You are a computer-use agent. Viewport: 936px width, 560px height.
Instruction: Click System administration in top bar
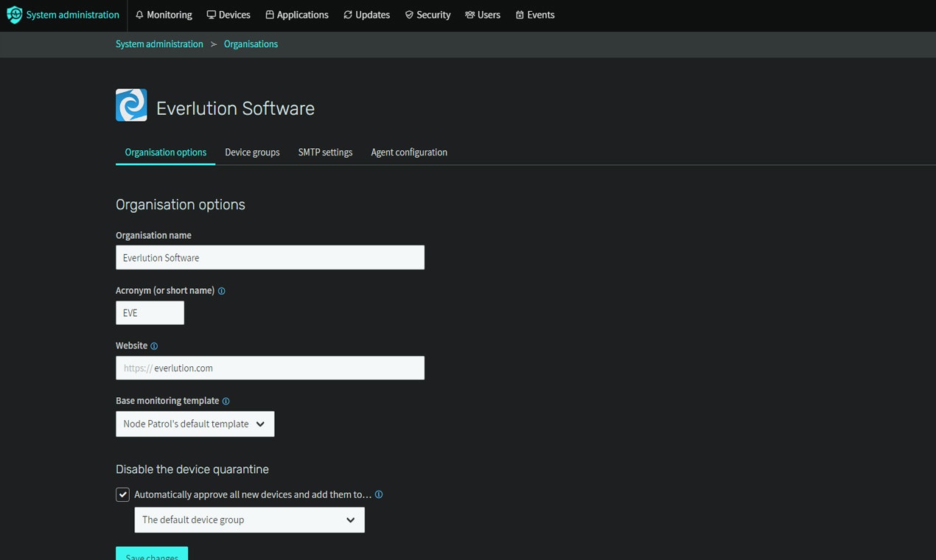tap(72, 15)
